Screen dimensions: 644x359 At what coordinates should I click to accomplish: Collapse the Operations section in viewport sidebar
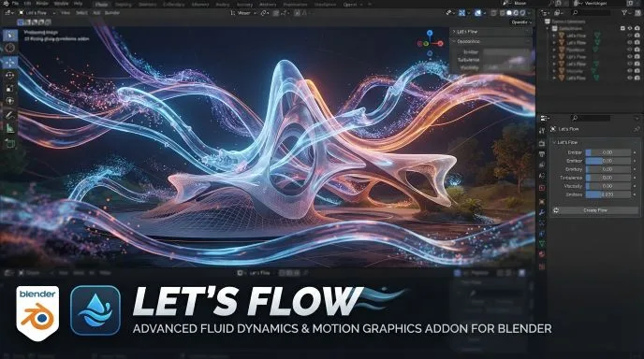454,41
